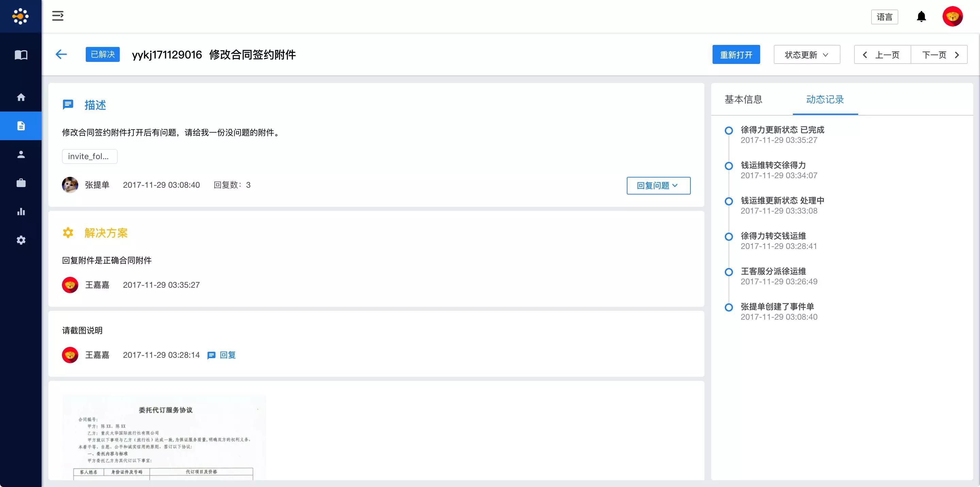Screen dimensions: 980x487
Task: Click the 回复 link under 请截图说明
Action: 227,355
